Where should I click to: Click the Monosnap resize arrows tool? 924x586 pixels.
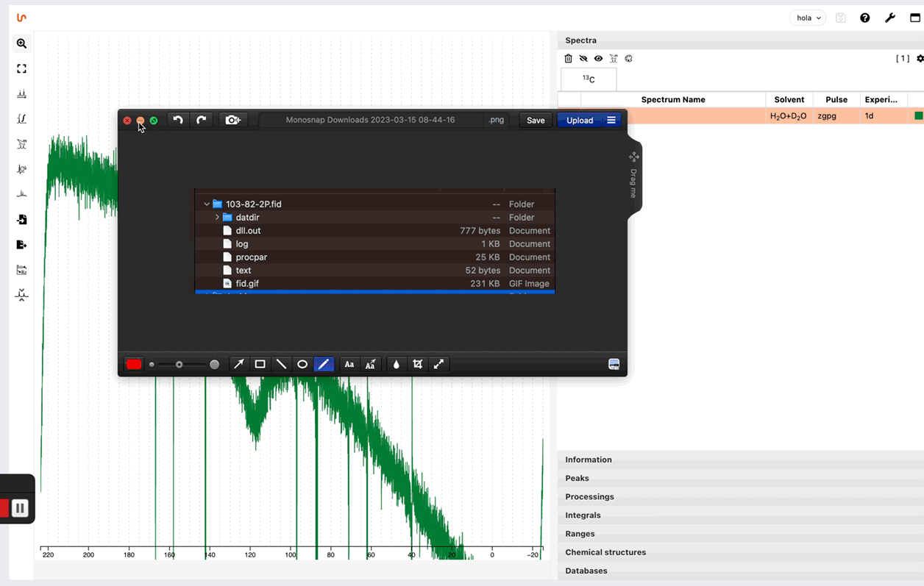438,365
